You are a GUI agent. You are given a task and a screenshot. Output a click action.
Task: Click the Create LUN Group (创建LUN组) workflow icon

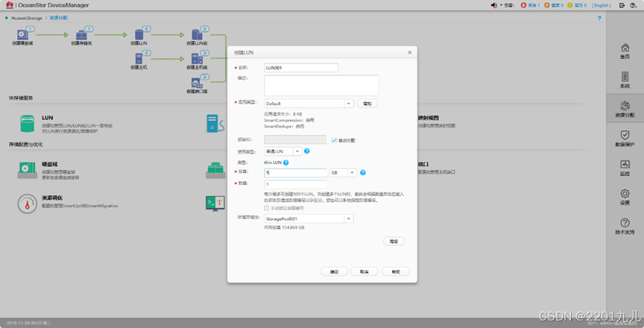[x=197, y=35]
